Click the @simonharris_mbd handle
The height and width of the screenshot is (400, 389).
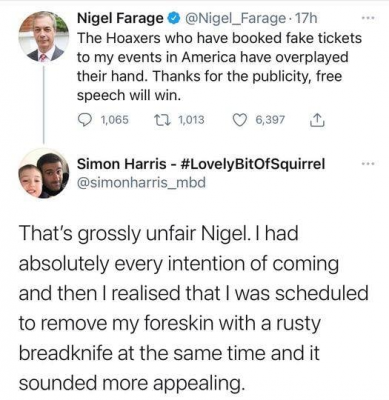pos(142,182)
